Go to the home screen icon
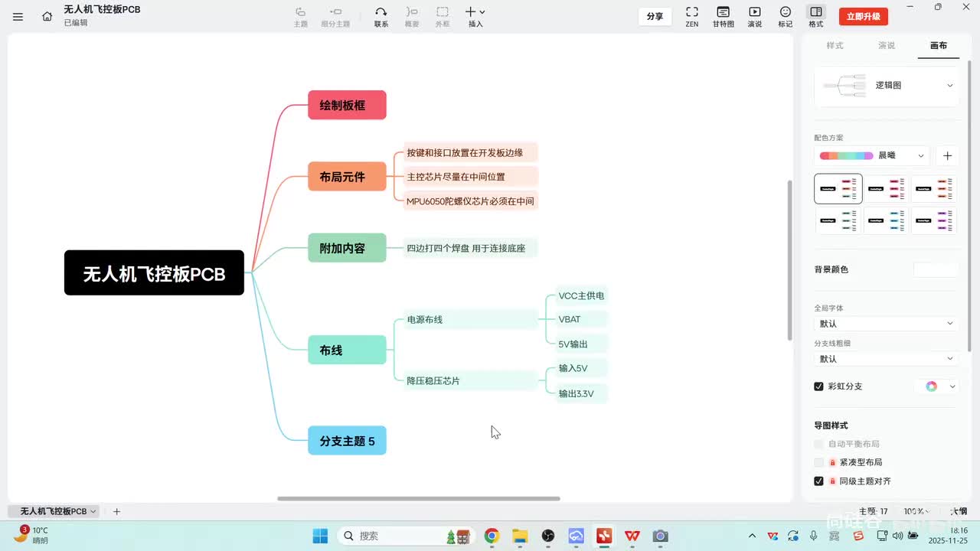980x551 pixels. point(47,16)
